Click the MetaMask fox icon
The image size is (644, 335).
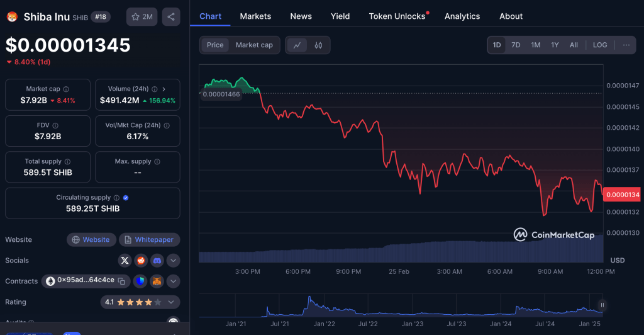pyautogui.click(x=157, y=281)
